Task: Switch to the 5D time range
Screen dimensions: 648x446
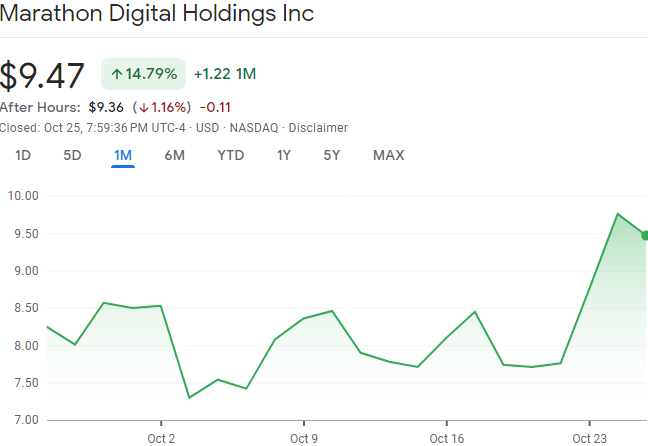Action: pyautogui.click(x=72, y=155)
